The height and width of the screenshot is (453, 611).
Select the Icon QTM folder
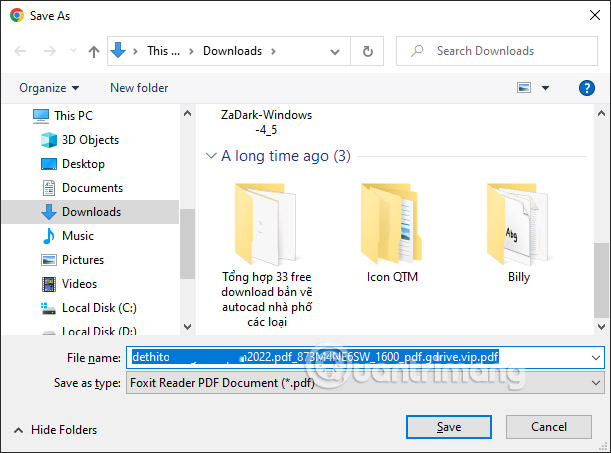pyautogui.click(x=392, y=233)
